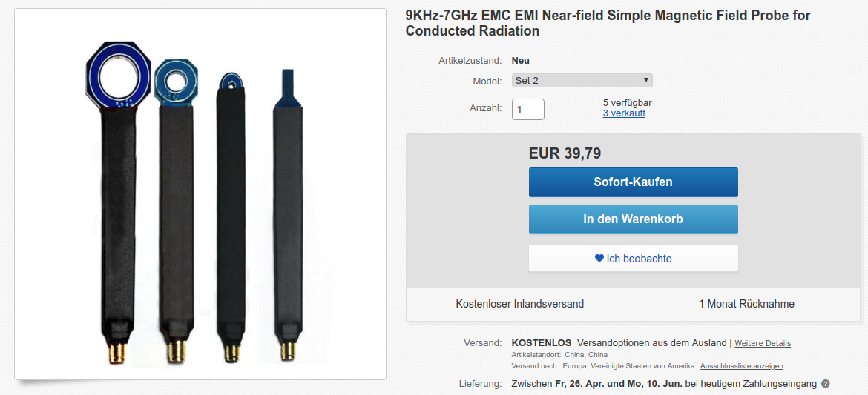Viewport: 868px width, 395px height.
Task: Click the help icon beside Zahlungseingang
Action: click(825, 384)
